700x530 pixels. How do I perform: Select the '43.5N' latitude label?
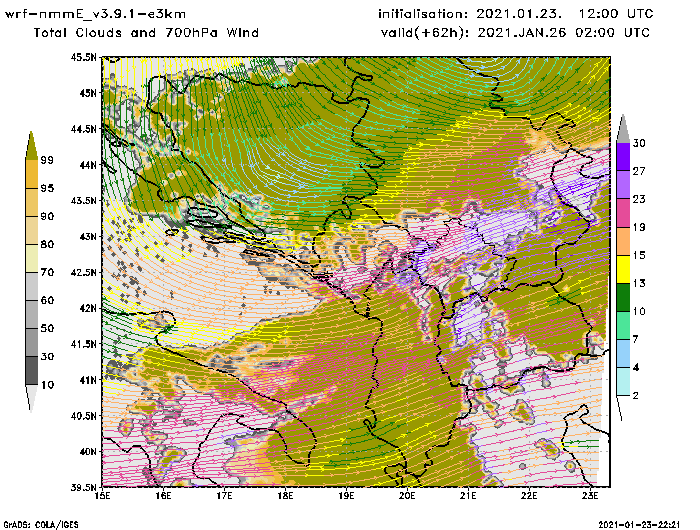click(x=83, y=200)
